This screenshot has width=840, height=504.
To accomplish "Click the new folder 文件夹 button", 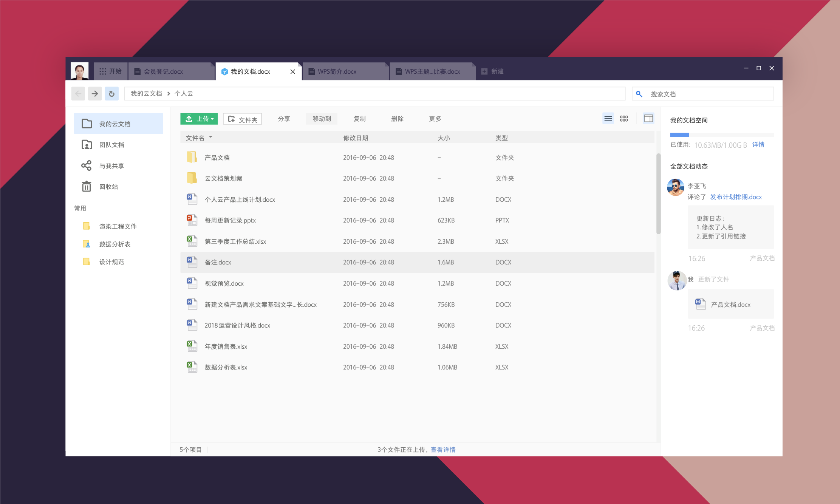I will tap(243, 119).
